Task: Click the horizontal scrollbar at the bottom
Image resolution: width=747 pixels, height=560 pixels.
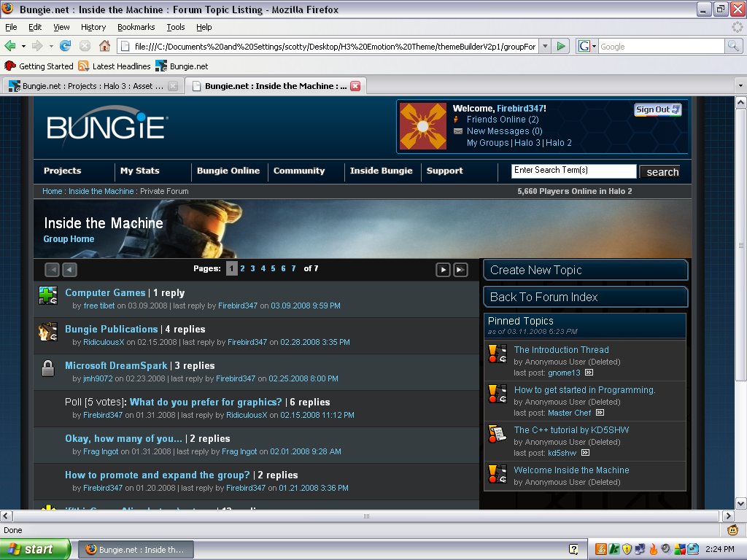Action: coord(365,516)
